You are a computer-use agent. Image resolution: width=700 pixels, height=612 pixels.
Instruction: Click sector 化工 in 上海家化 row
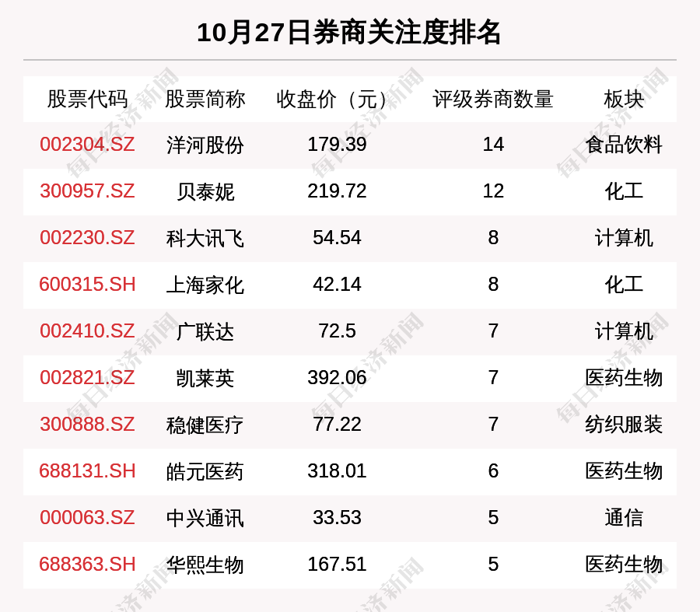(624, 285)
